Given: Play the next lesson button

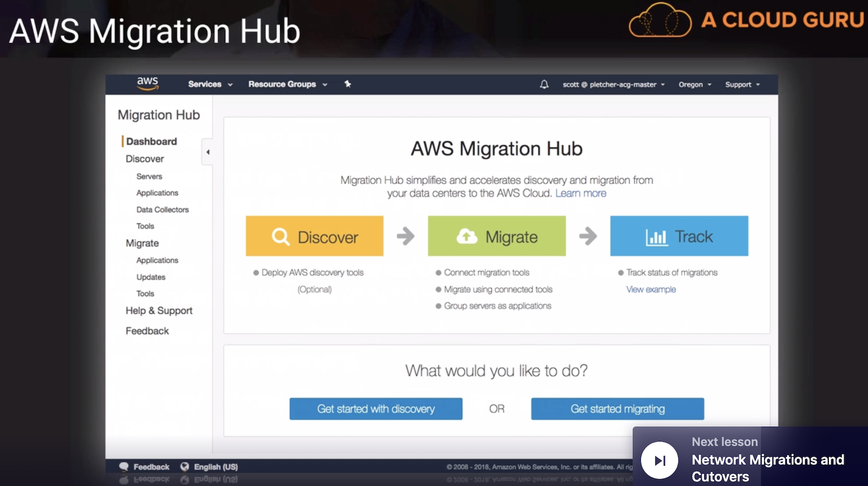Looking at the screenshot, I should [659, 460].
